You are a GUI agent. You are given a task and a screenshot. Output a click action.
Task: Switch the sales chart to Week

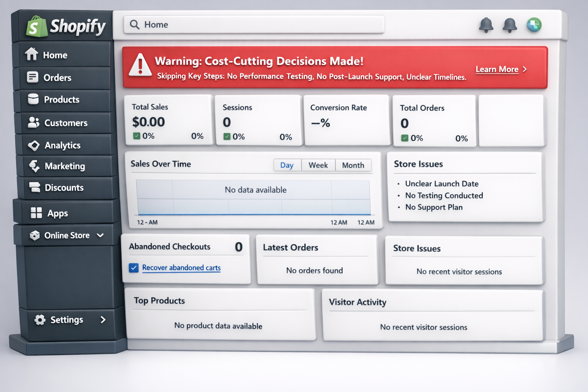[x=318, y=165]
